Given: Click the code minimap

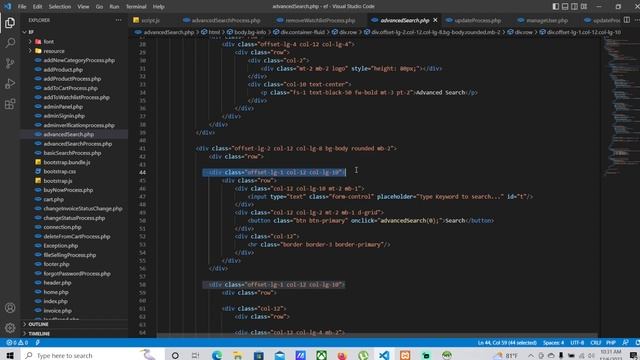Looking at the screenshot, I should pos(620,106).
